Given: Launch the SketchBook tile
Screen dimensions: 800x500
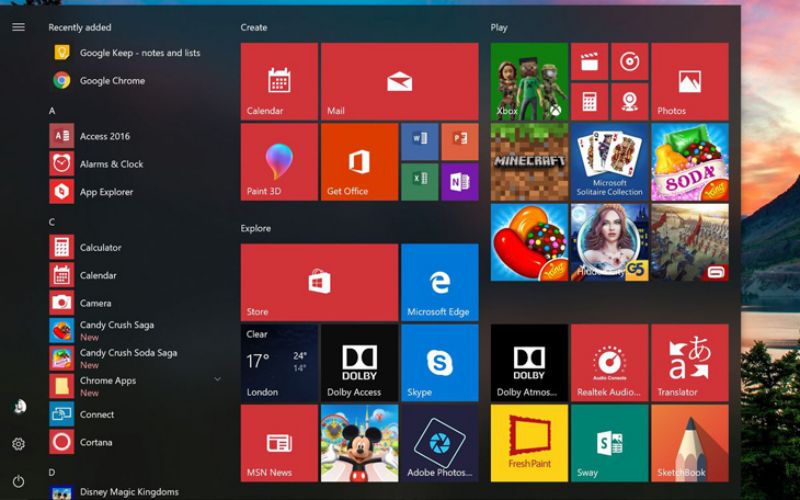Looking at the screenshot, I should click(x=690, y=443).
